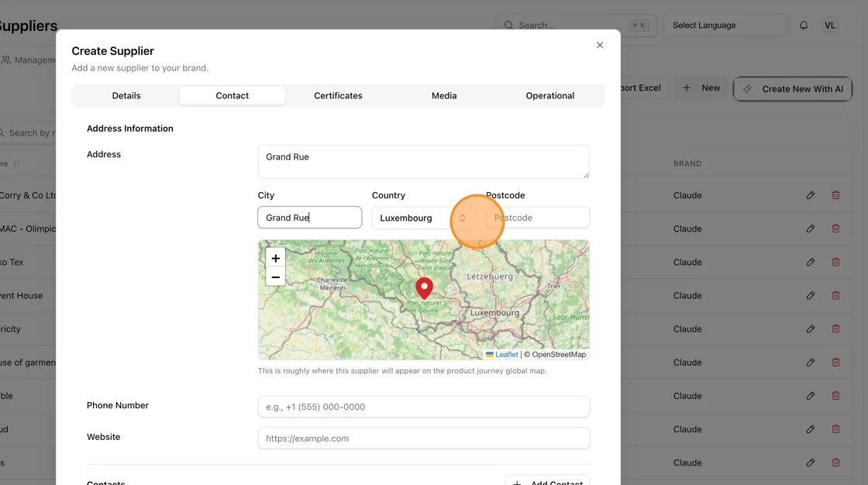
Task: Click into the Address text area
Action: [x=423, y=162]
